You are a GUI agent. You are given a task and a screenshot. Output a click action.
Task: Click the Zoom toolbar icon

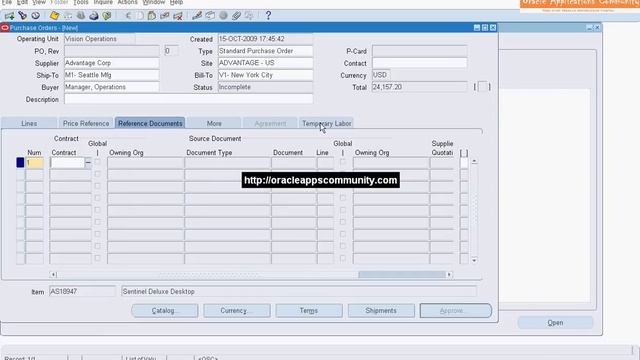(x=210, y=16)
